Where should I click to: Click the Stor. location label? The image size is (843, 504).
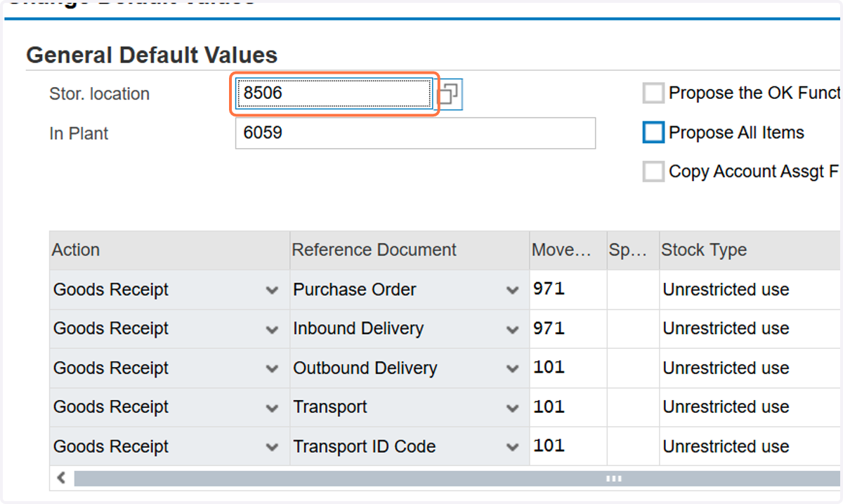point(99,94)
